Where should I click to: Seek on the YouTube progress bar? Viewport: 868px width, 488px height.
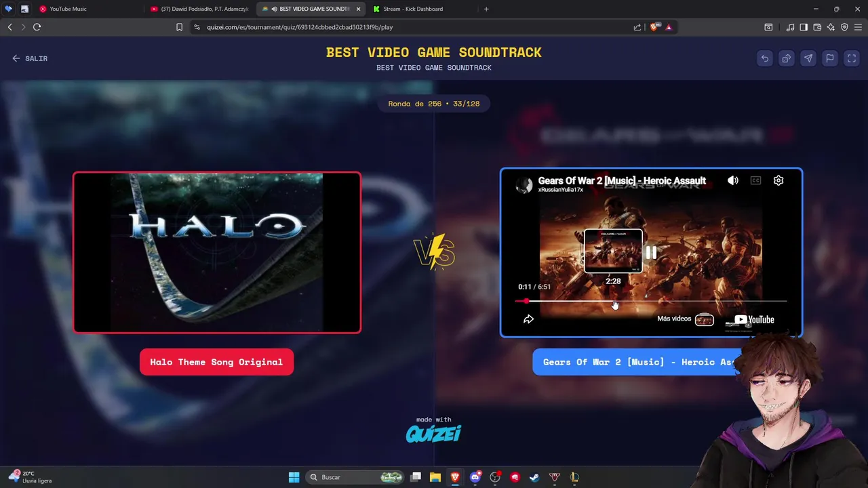[651, 301]
